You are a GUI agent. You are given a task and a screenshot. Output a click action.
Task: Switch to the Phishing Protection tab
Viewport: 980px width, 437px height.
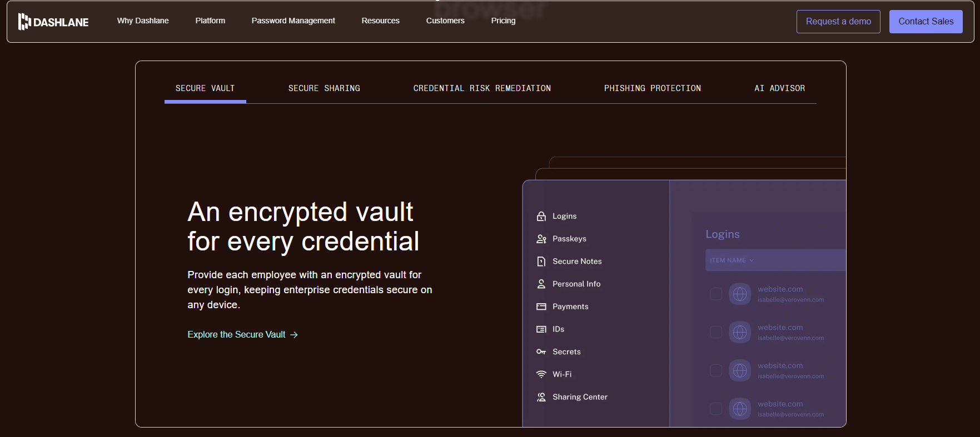click(653, 88)
